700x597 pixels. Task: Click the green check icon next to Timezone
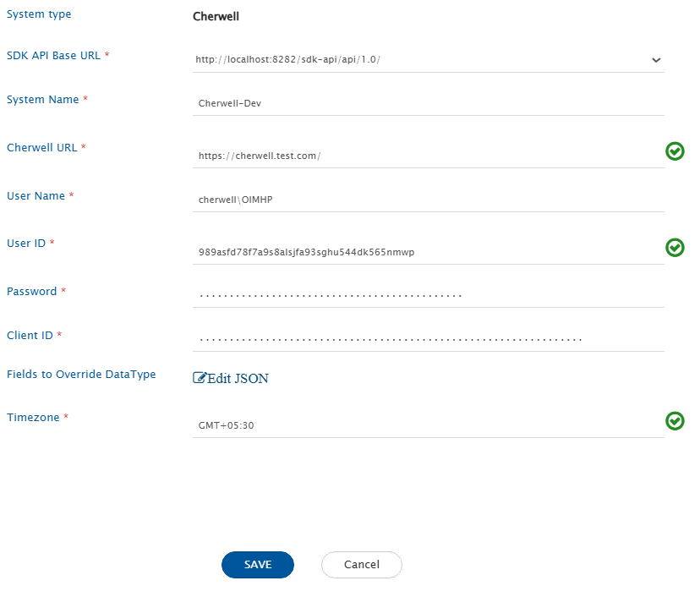[675, 421]
